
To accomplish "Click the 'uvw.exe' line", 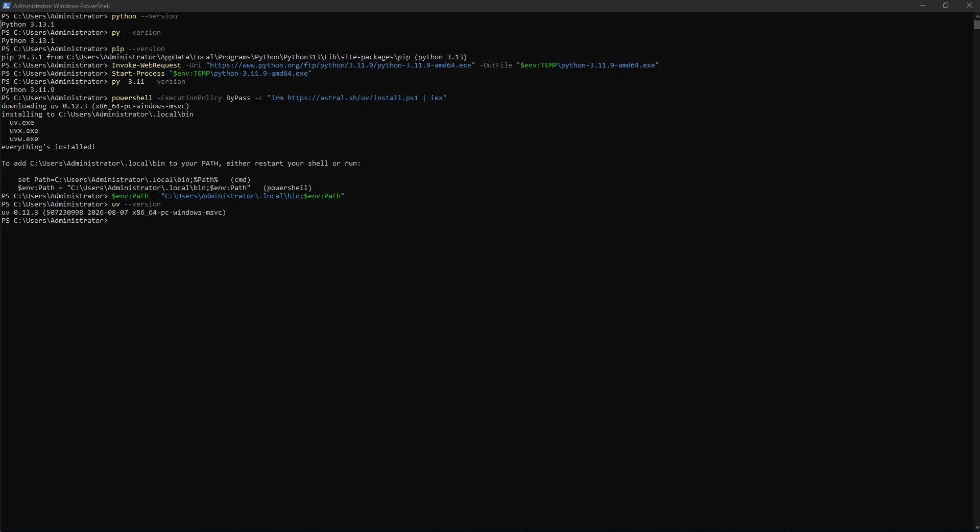I will pos(24,139).
